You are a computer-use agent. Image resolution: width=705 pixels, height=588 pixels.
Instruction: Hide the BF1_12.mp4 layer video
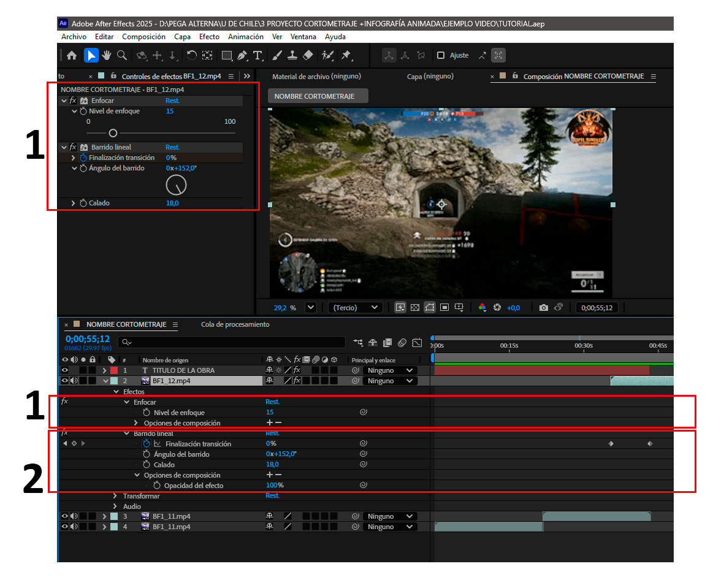pos(65,381)
